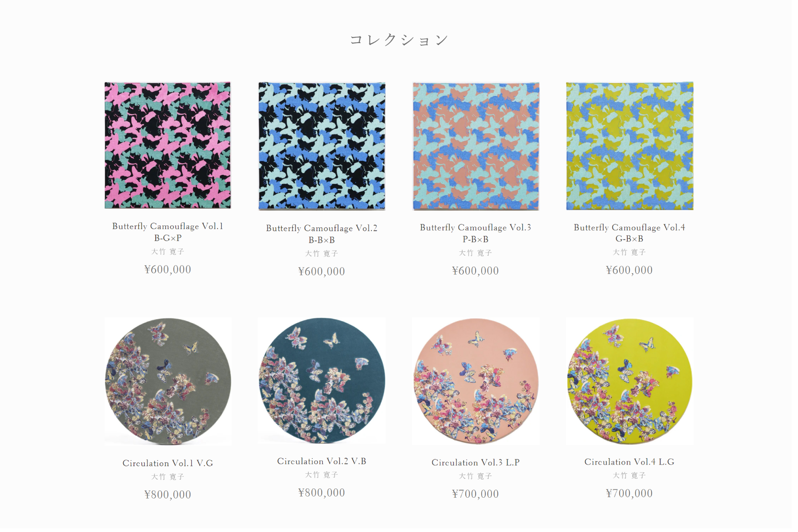Open the pink round Circulation Vol.3 image

(x=476, y=381)
